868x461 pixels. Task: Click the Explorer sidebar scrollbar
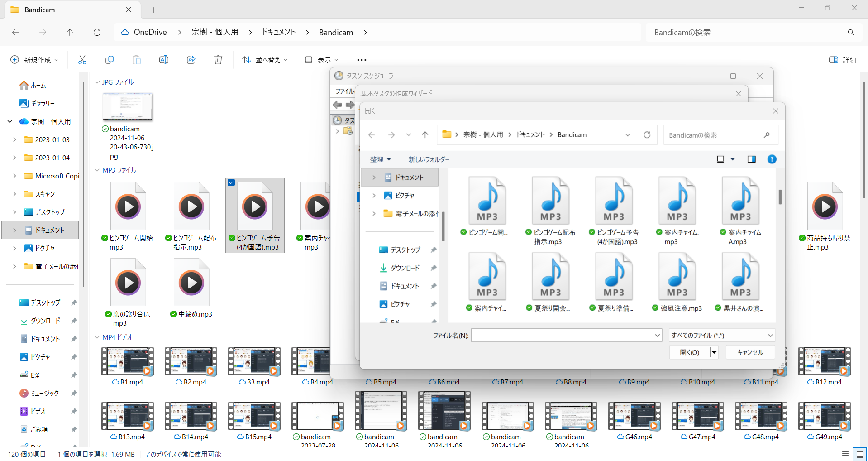pos(84,184)
